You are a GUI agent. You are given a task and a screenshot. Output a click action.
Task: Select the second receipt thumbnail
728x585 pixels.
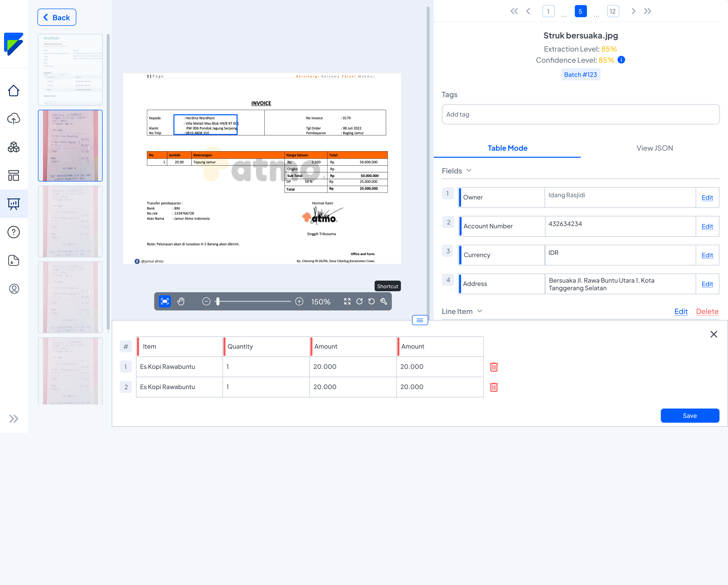pos(70,146)
